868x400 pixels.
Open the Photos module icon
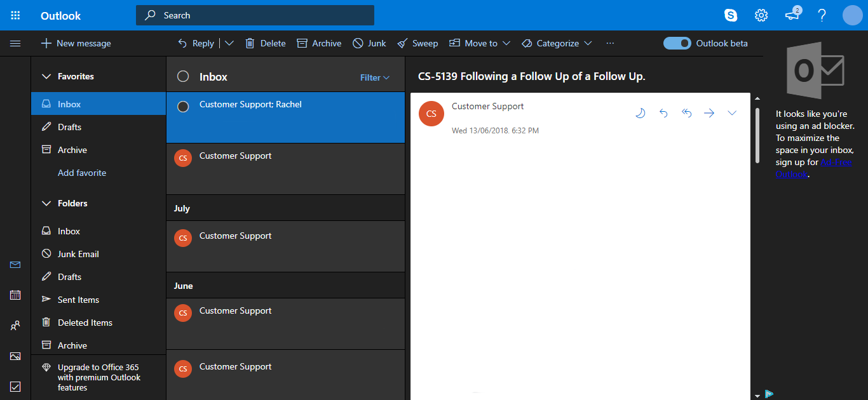pos(15,356)
